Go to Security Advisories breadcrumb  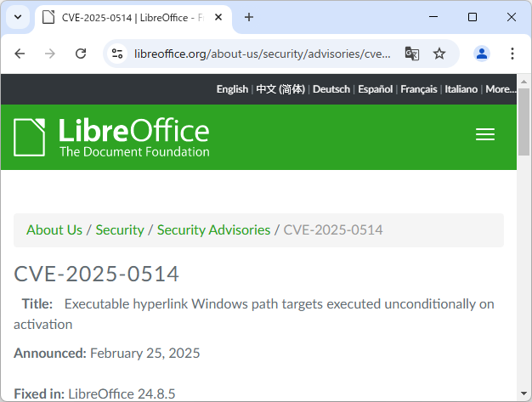point(213,229)
